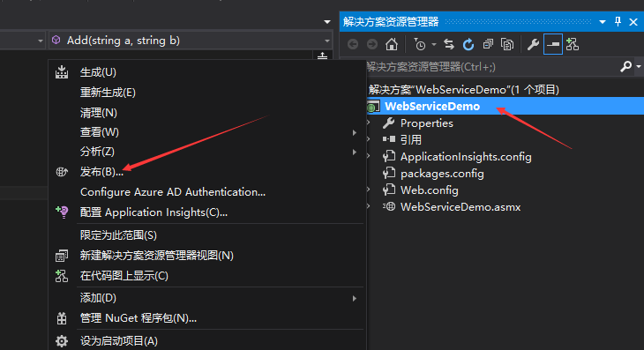The width and height of the screenshot is (644, 350).
Task: Close the Solution Explorer panel
Action: point(633,22)
